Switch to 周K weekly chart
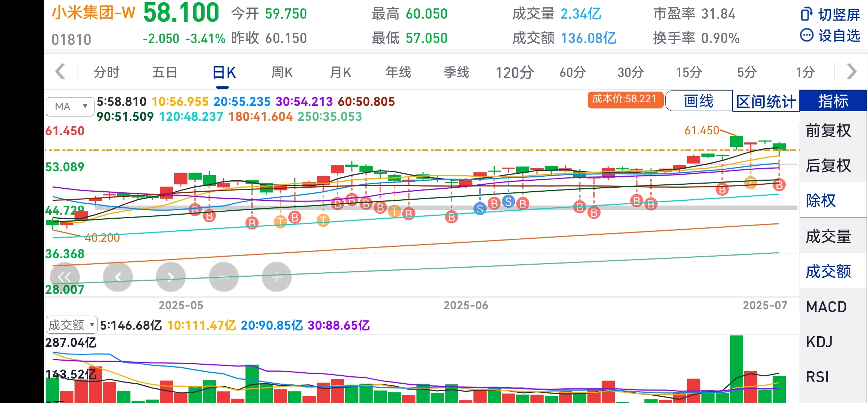The image size is (868, 403). tap(282, 72)
